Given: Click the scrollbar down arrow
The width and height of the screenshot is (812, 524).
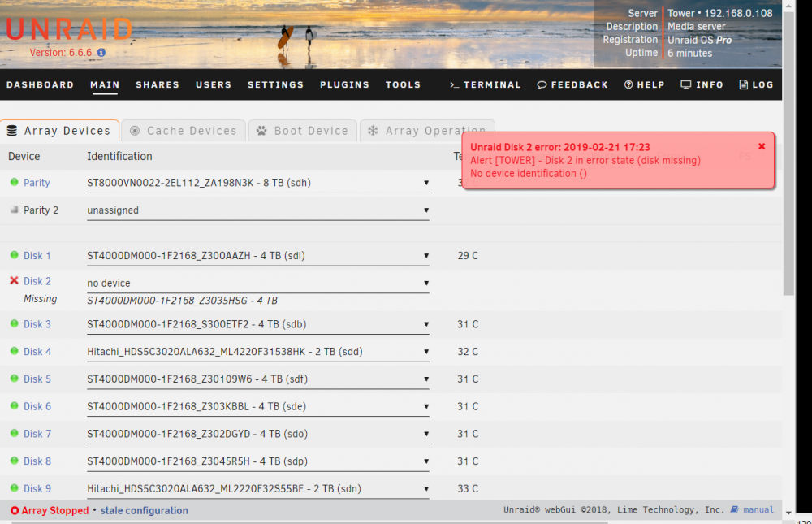Looking at the screenshot, I should [x=788, y=513].
